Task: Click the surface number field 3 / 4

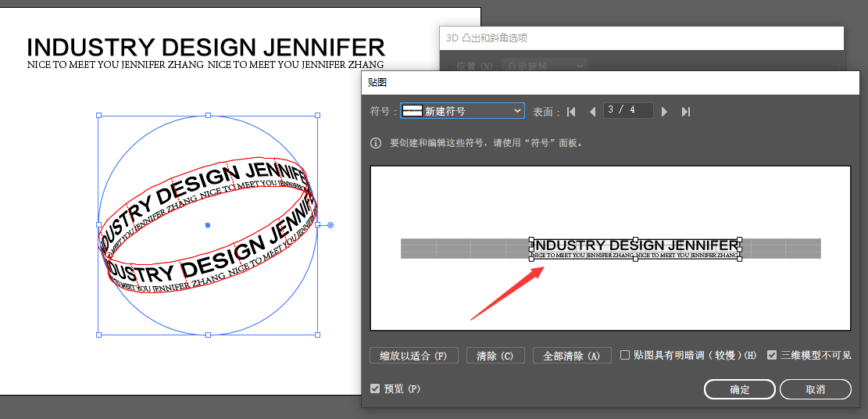Action: coord(628,111)
